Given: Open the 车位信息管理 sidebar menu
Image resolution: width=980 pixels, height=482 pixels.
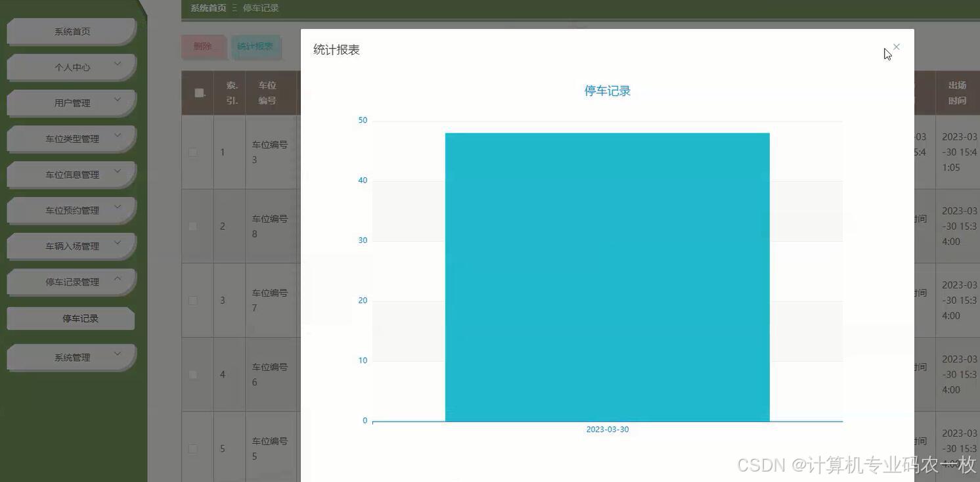Looking at the screenshot, I should (72, 175).
